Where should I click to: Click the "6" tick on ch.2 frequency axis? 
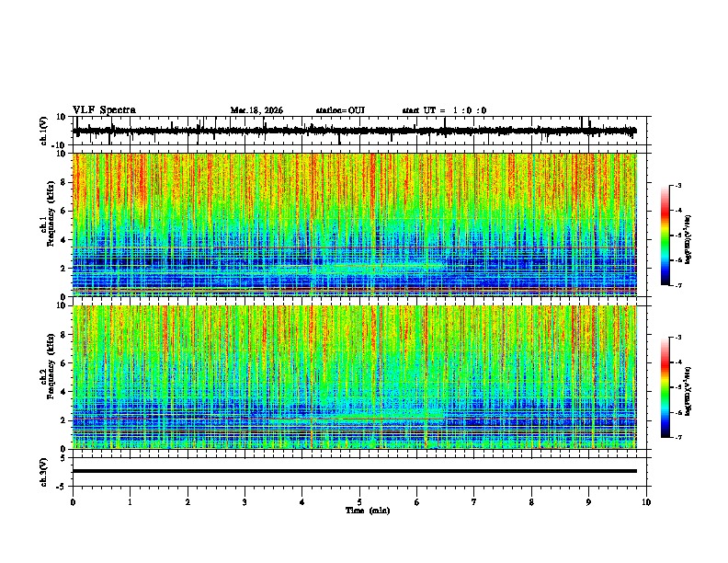point(64,363)
